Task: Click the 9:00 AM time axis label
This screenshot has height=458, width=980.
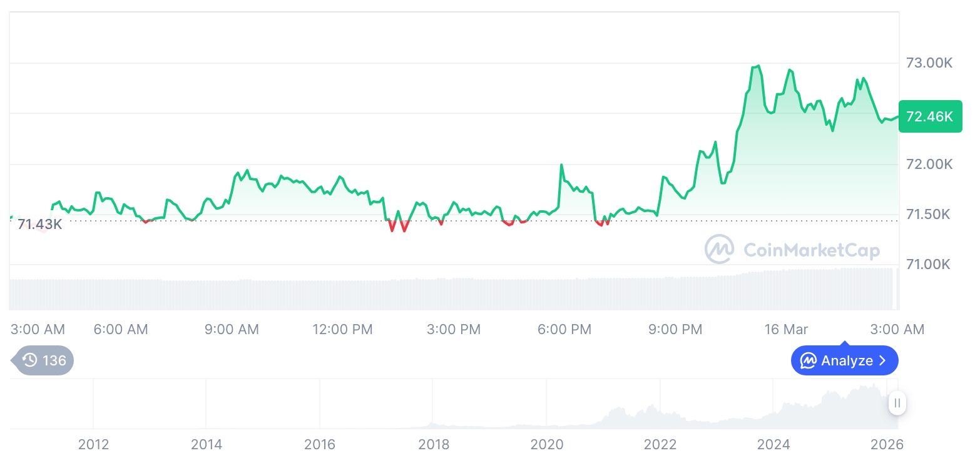Action: point(232,329)
